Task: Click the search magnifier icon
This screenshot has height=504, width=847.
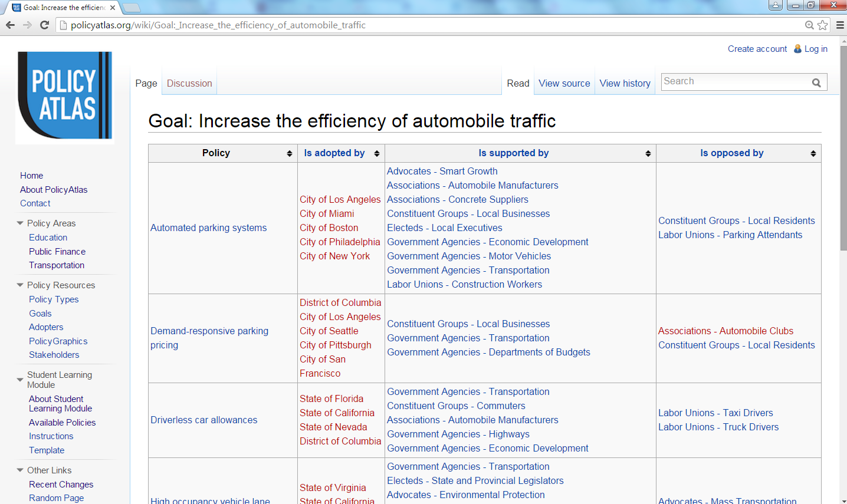Action: click(816, 83)
